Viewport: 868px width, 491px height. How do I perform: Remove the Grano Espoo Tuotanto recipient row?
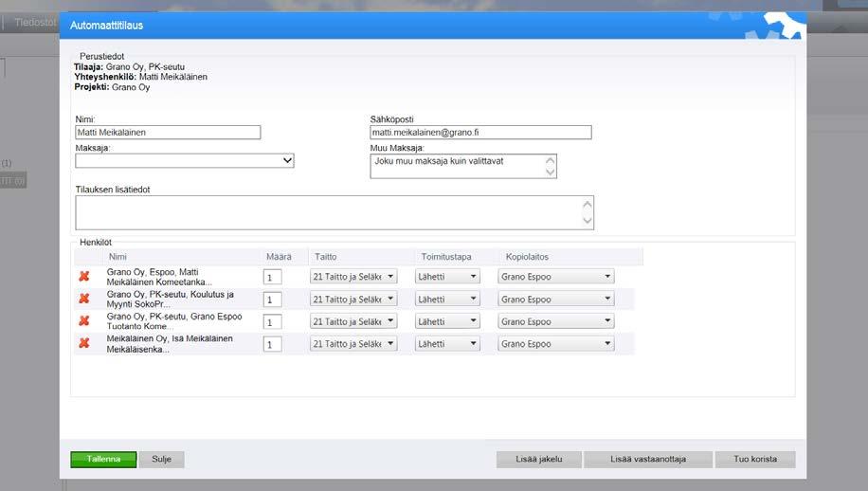(x=84, y=320)
